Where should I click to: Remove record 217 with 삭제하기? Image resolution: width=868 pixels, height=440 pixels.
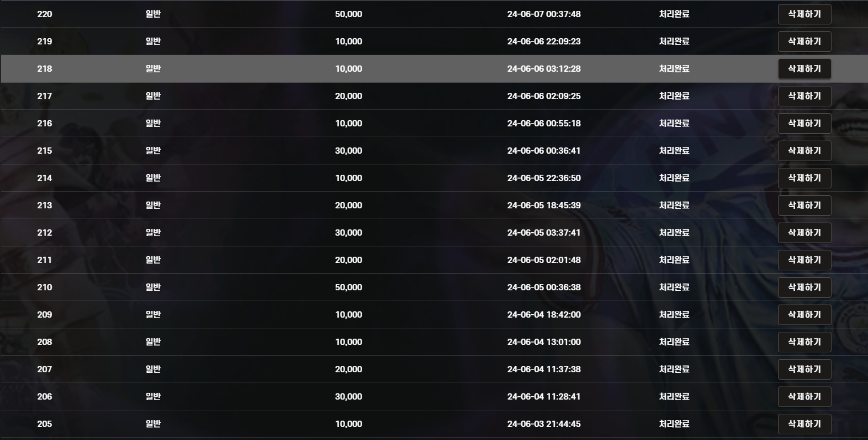coord(804,96)
